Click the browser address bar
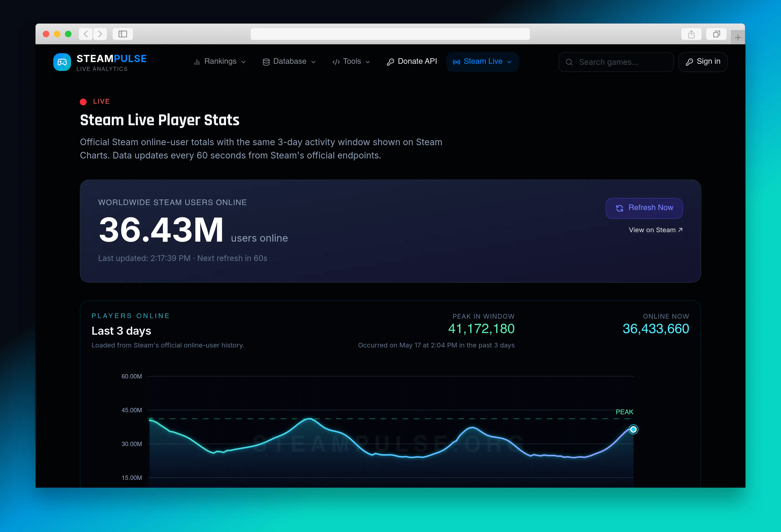The height and width of the screenshot is (532, 781). coord(390,34)
